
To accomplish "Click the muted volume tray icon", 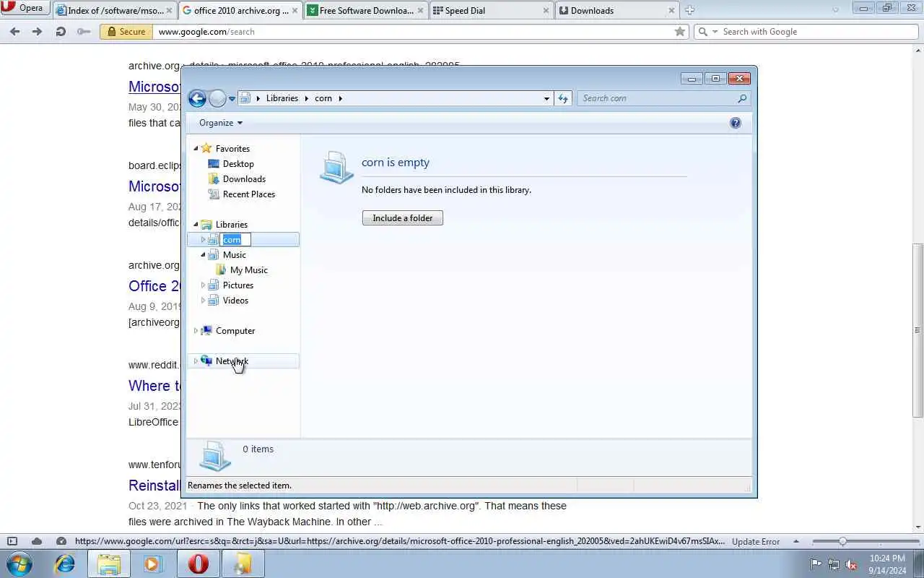I will click(x=851, y=564).
